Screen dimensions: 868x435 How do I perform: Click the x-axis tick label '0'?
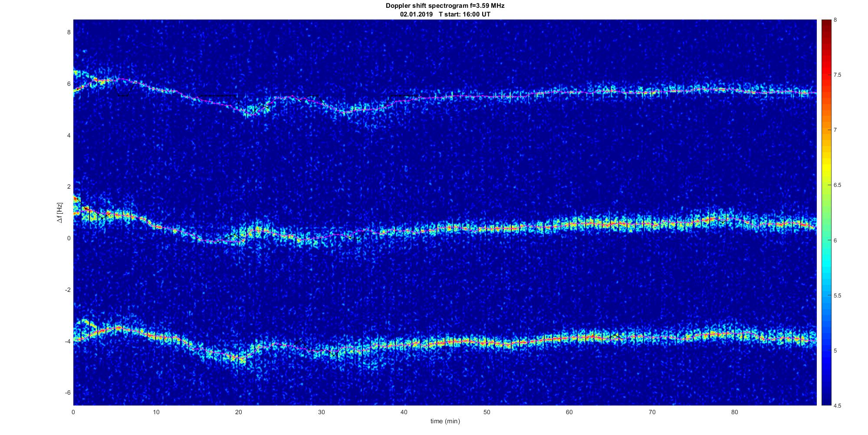(x=73, y=412)
